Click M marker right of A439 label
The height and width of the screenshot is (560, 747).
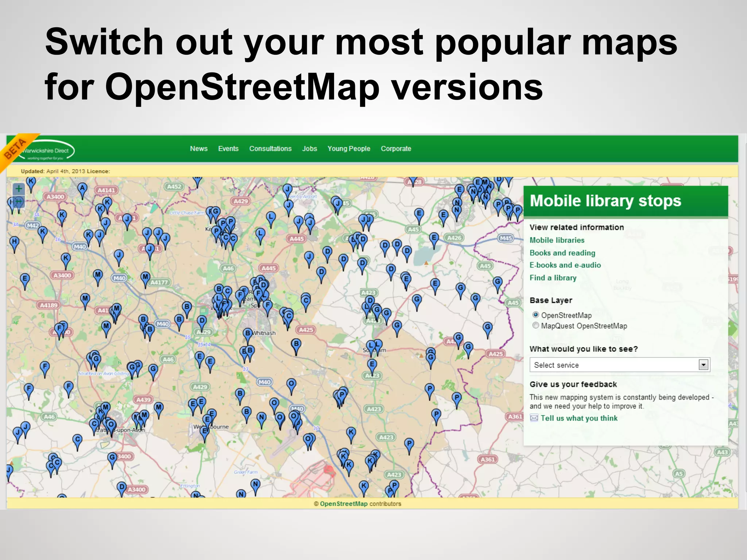click(158, 410)
